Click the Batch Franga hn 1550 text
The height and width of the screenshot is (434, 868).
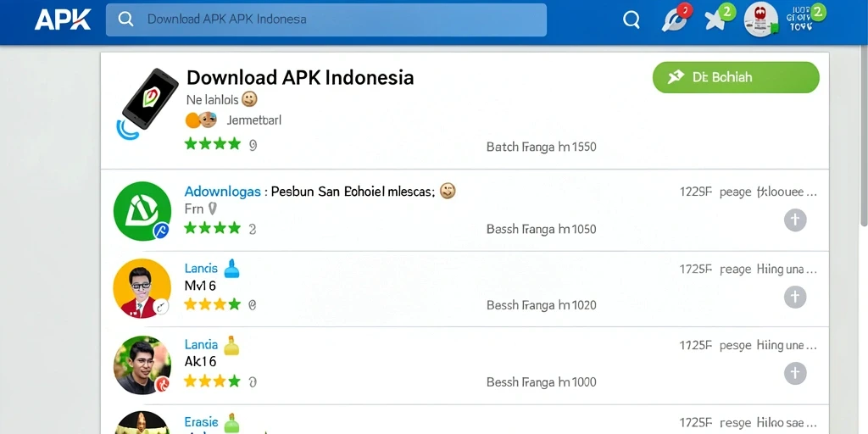pyautogui.click(x=541, y=147)
